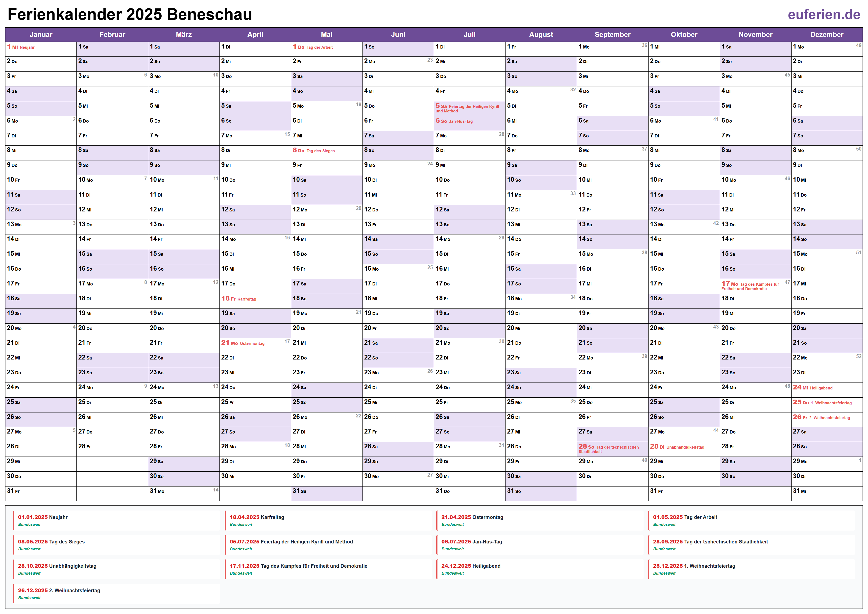Viewport: 868px width, 614px height.
Task: Click week number 36 in September
Action: point(644,45)
